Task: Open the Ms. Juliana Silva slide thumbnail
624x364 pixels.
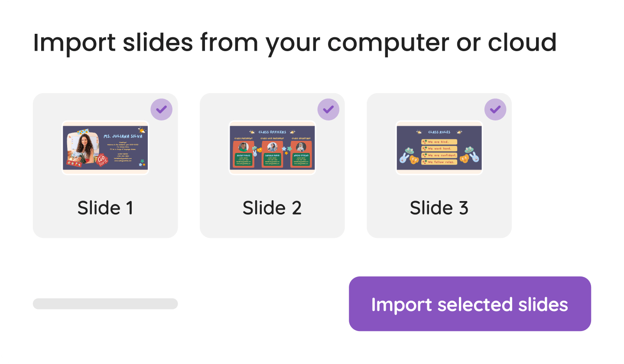Action: pyautogui.click(x=105, y=148)
